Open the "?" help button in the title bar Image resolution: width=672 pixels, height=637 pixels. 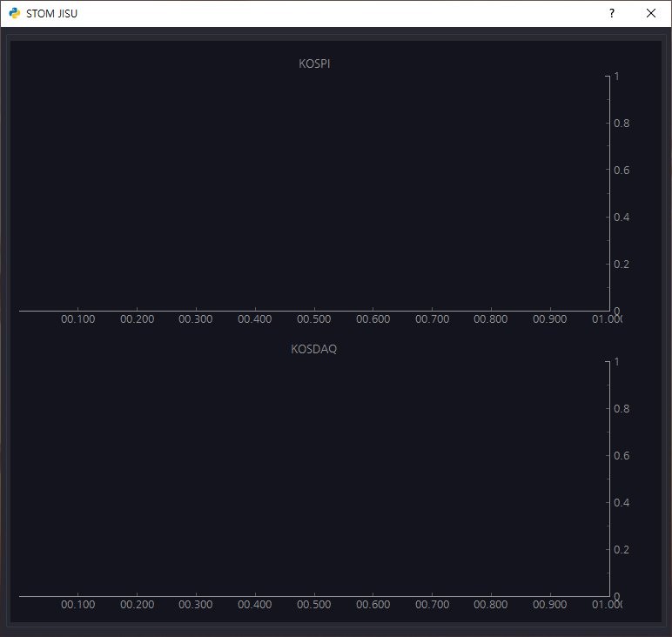(x=612, y=13)
